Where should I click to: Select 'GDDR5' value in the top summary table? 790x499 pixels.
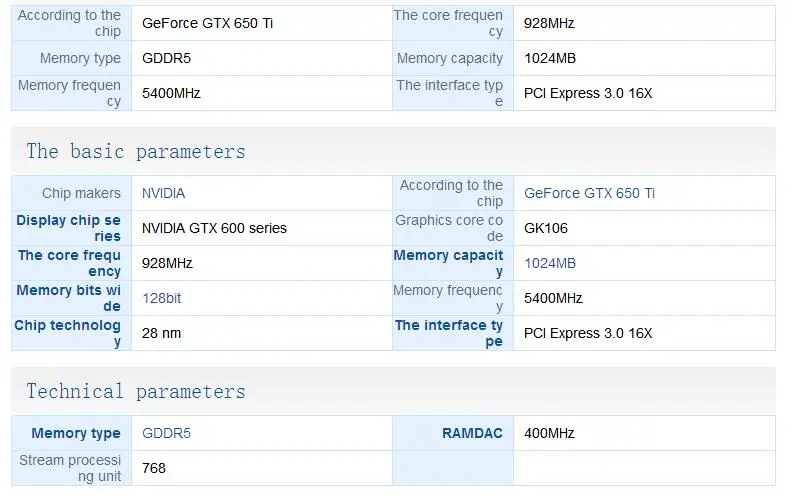(x=166, y=58)
